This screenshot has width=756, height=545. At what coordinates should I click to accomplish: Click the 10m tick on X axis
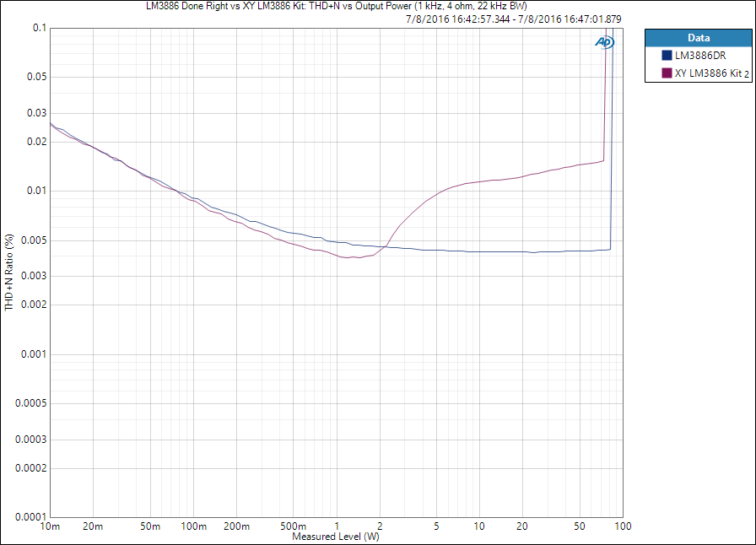50,526
